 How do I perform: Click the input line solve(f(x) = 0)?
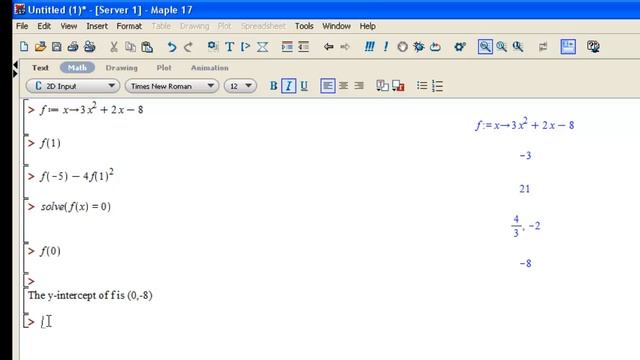(76, 207)
